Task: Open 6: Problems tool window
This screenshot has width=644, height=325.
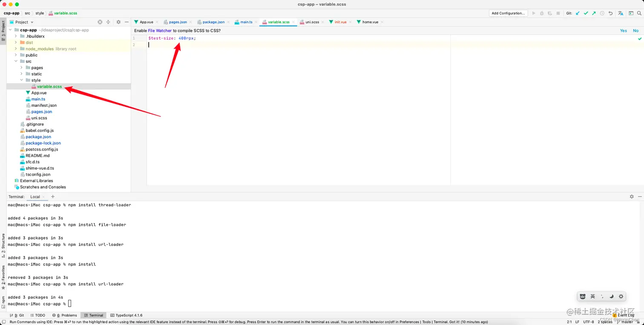Action: point(65,315)
